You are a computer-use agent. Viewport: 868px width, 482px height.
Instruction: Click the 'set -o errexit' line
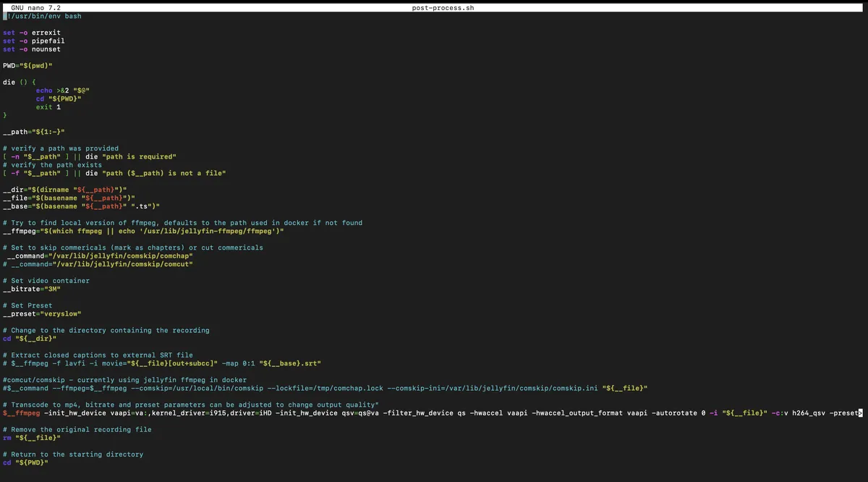coord(33,33)
